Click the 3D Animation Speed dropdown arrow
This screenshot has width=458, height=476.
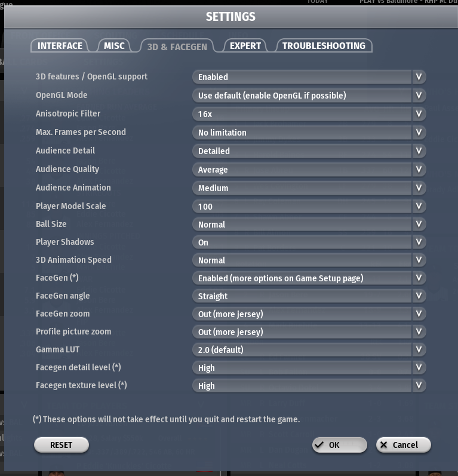[419, 260]
